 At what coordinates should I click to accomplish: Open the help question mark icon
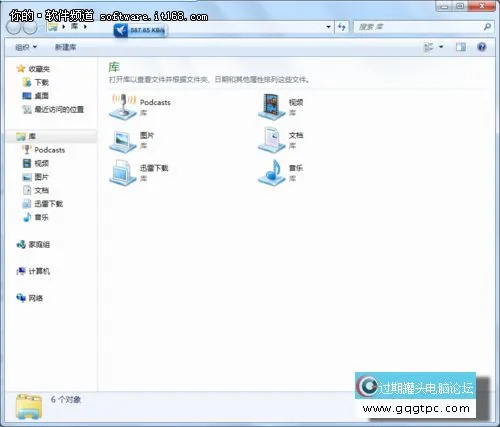click(482, 47)
